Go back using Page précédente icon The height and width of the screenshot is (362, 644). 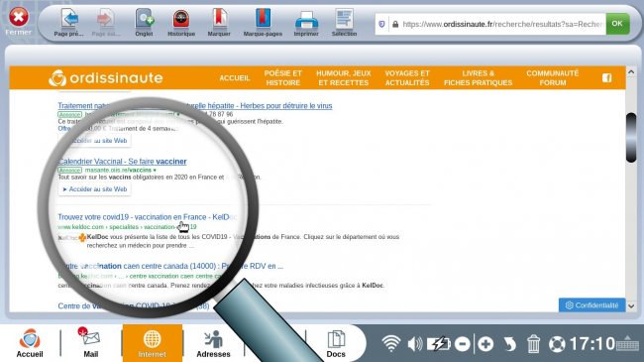coord(68,19)
